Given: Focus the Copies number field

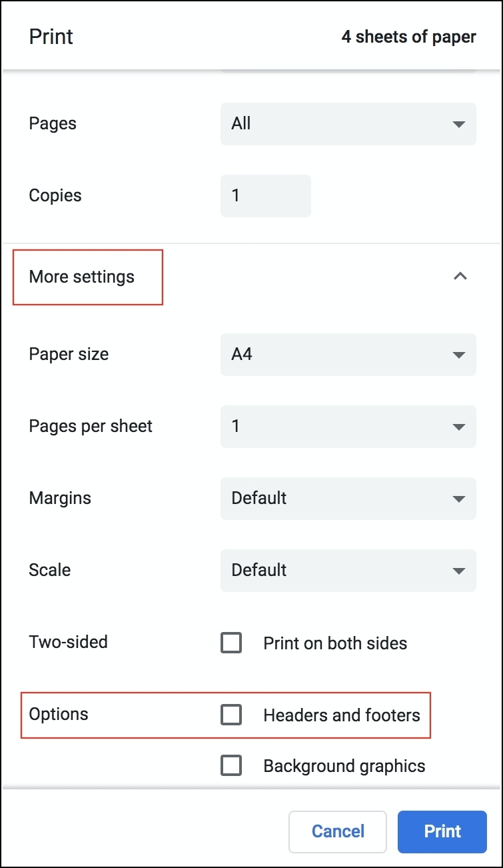Looking at the screenshot, I should (x=266, y=196).
